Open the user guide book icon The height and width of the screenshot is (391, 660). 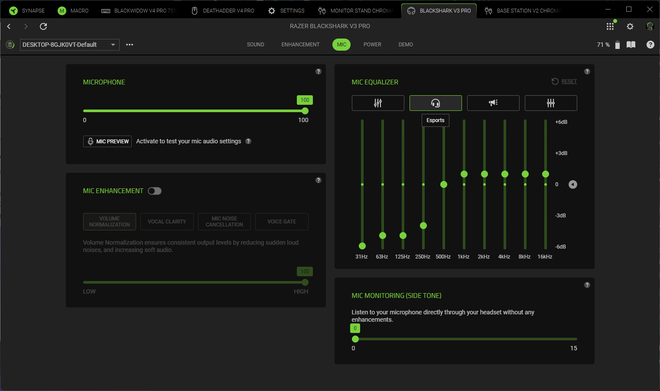[631, 45]
